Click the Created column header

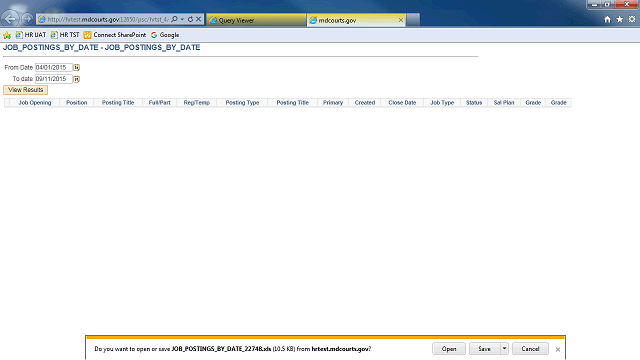coord(365,103)
